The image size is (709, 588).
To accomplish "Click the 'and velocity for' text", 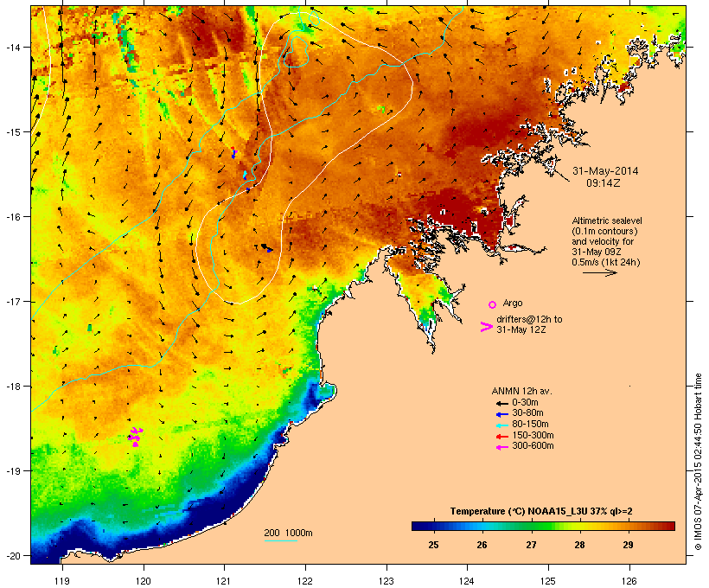I will (x=603, y=241).
